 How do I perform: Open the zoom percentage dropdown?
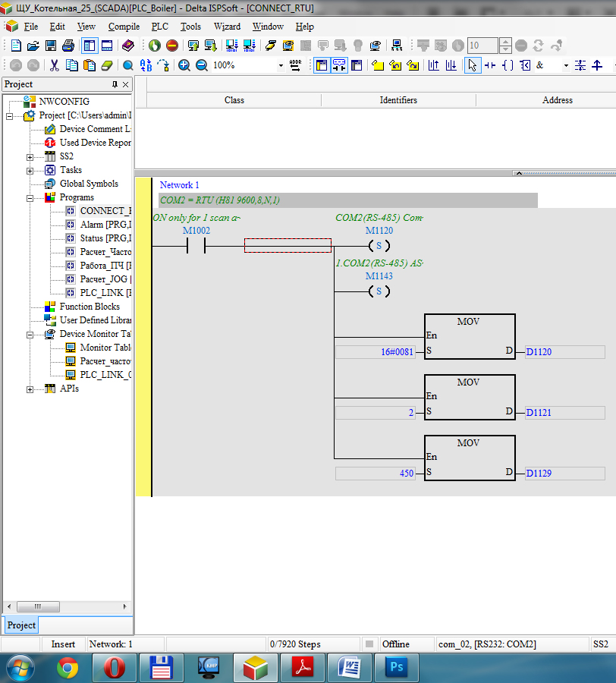click(281, 66)
